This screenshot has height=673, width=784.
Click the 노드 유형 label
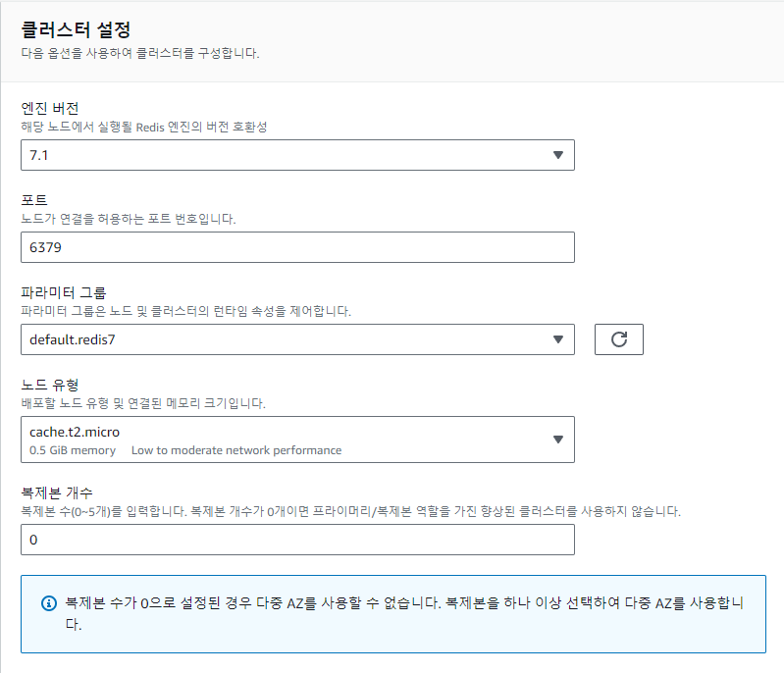[x=50, y=385]
